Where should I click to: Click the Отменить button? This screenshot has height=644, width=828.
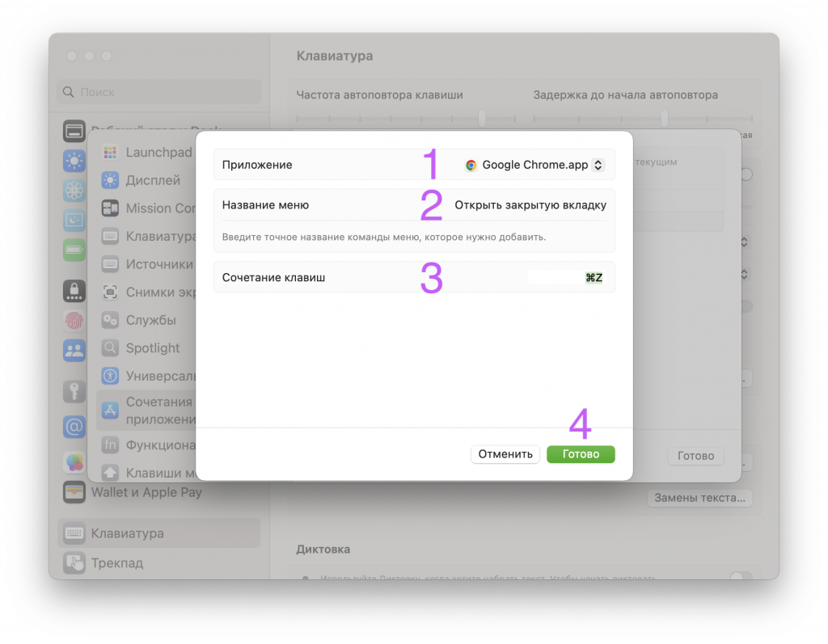pos(505,454)
